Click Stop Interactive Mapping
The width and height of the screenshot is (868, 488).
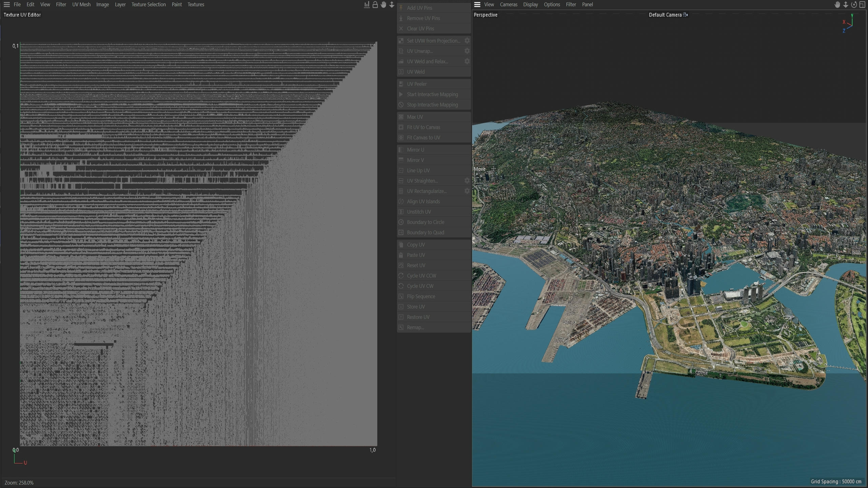[434, 105]
